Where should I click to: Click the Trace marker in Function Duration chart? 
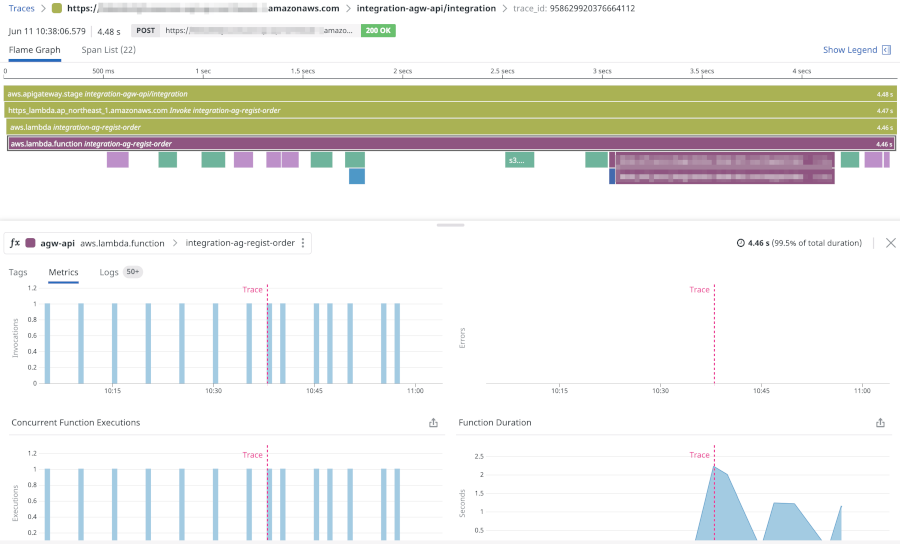click(699, 455)
